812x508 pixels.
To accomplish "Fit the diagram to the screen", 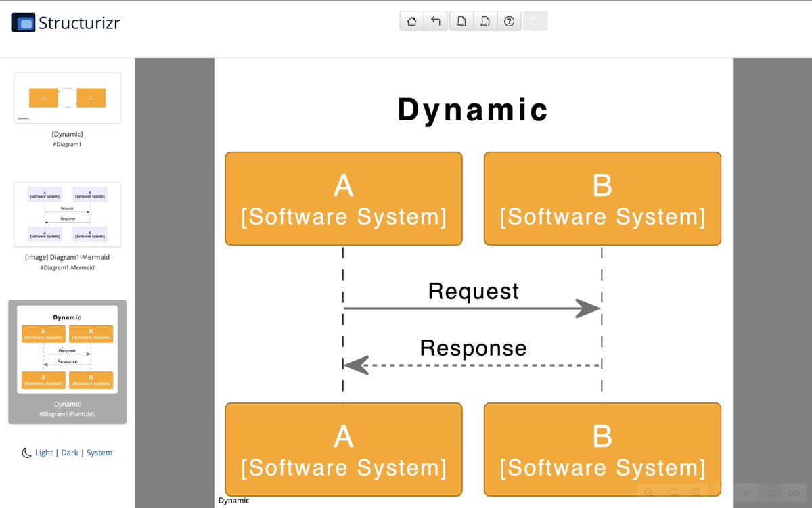I will (672, 492).
